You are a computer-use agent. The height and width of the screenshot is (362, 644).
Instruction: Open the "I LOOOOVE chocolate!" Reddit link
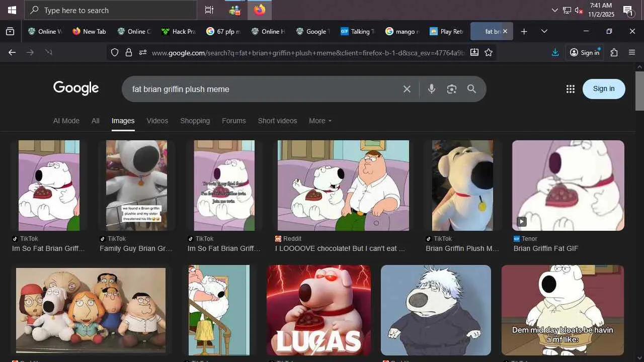(x=340, y=248)
